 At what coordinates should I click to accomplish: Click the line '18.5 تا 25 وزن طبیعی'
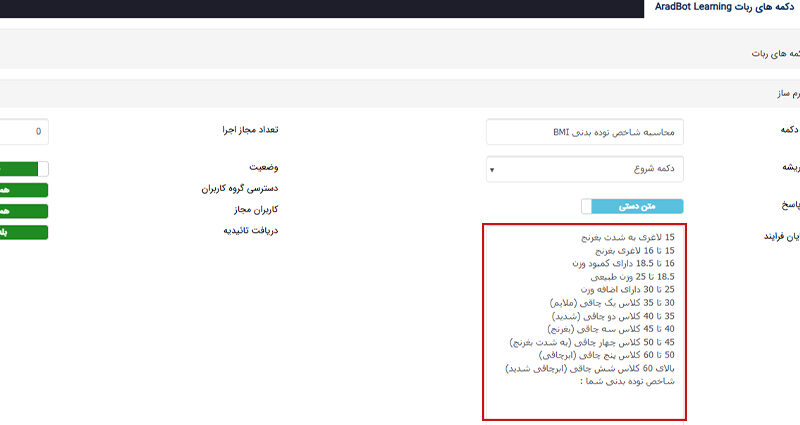coord(633,277)
